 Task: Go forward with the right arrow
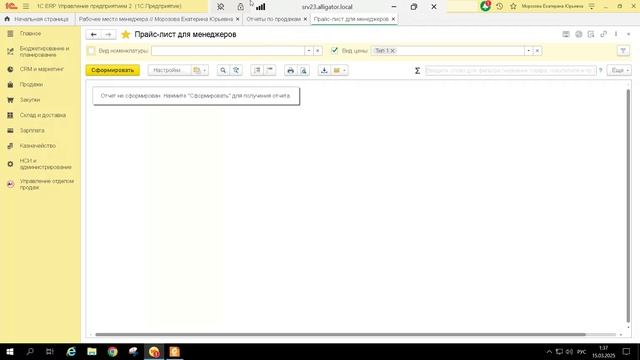tap(108, 35)
